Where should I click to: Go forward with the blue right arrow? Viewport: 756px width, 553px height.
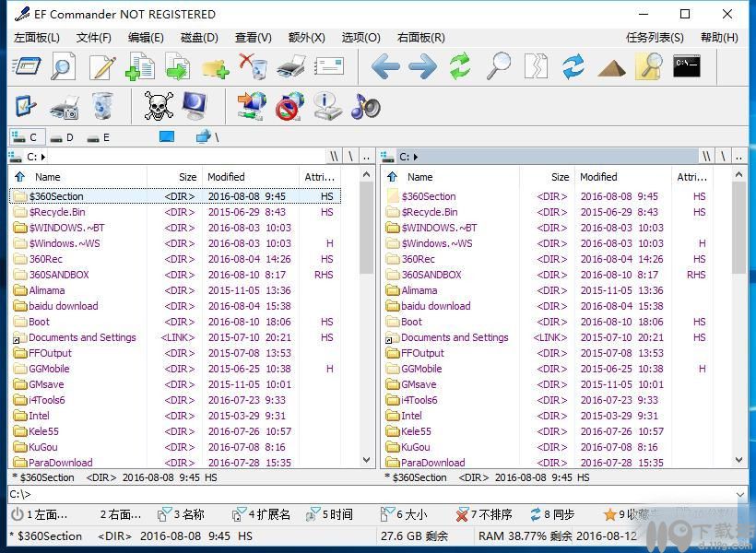(x=423, y=66)
